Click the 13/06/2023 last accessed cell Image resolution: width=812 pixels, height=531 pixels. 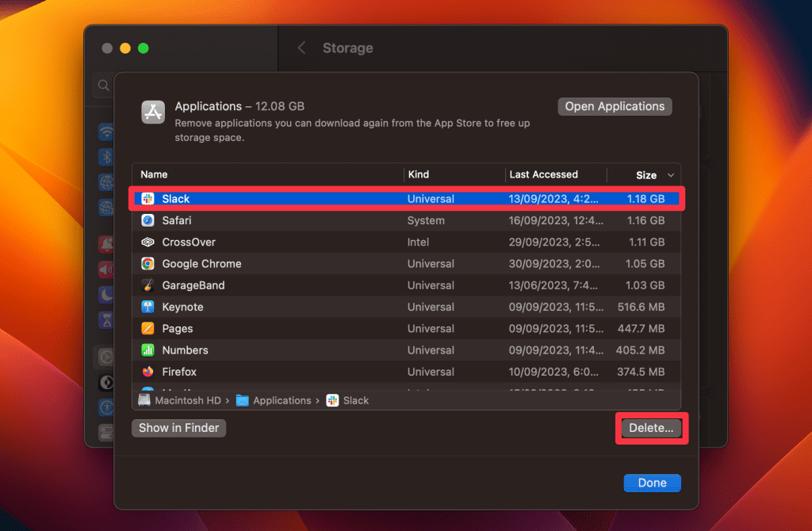[553, 285]
